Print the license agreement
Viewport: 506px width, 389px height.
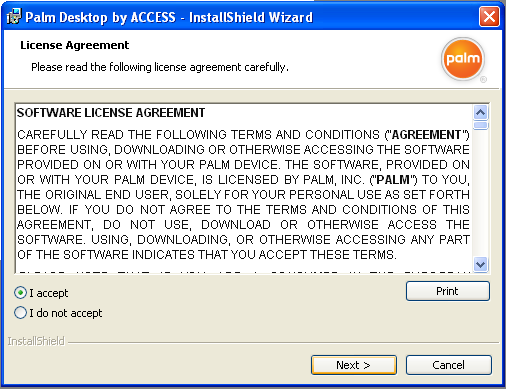pyautogui.click(x=448, y=291)
